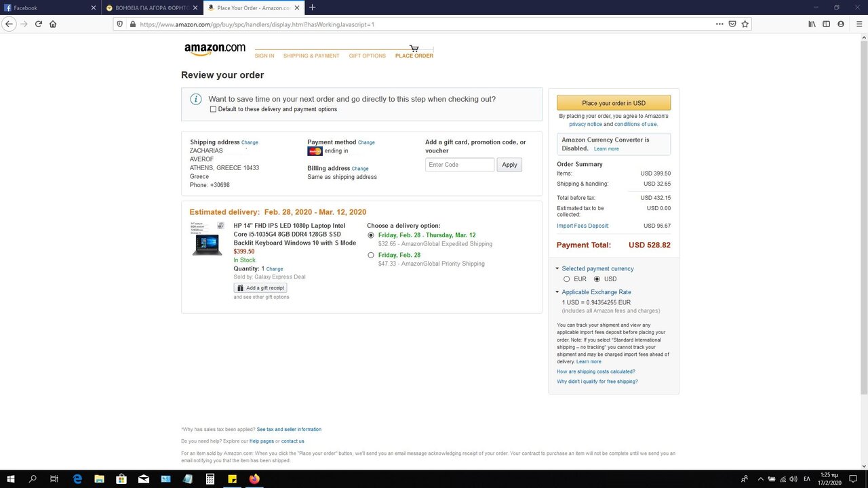The height and width of the screenshot is (488, 868).
Task: Open the Firefox Library icon
Action: [812, 24]
